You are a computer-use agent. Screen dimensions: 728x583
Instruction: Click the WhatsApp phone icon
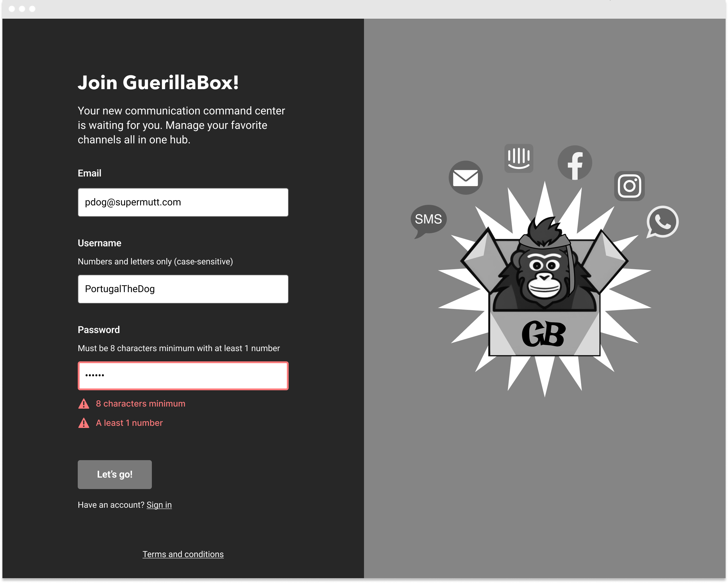(663, 222)
